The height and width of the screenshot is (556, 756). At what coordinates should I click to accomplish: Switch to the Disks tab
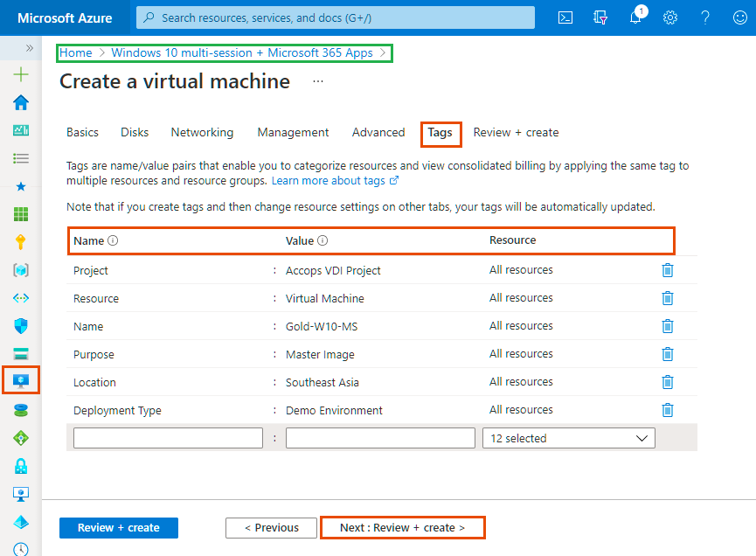[135, 133]
